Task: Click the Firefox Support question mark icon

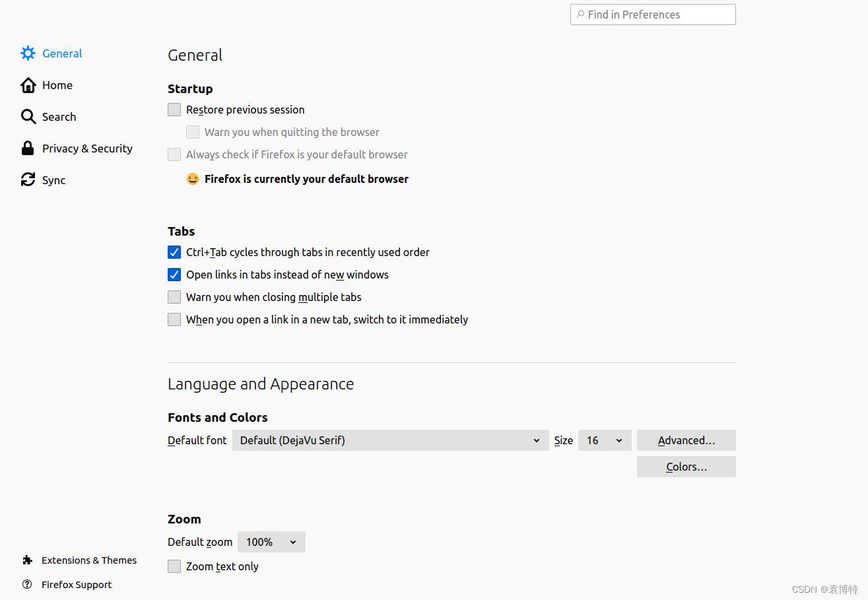Action: (27, 584)
